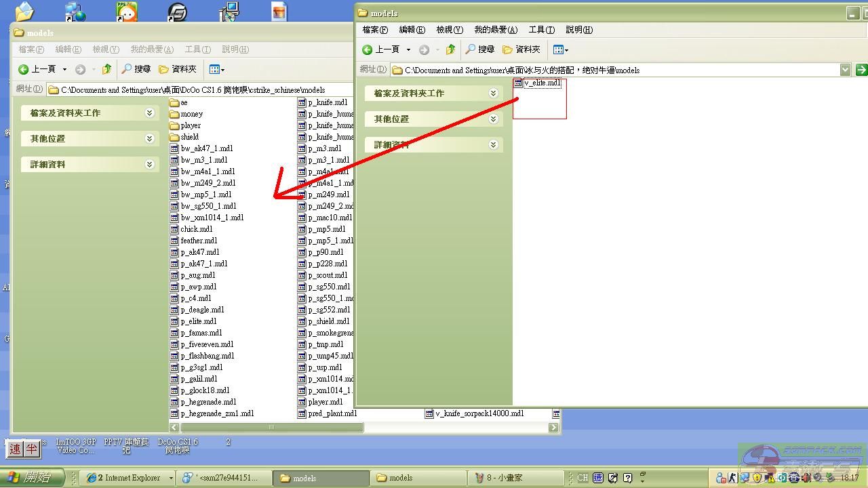
Task: Click the horizontal scrollbar in left window
Action: click(x=271, y=428)
